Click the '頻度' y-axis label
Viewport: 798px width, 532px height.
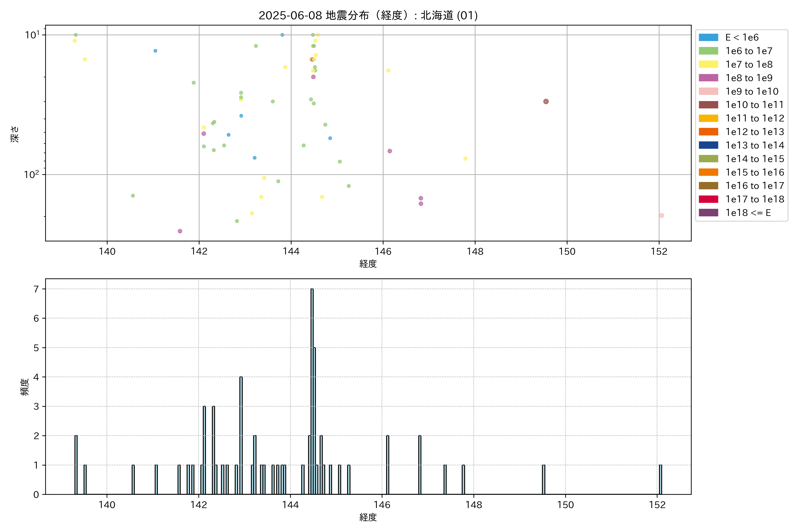click(24, 387)
